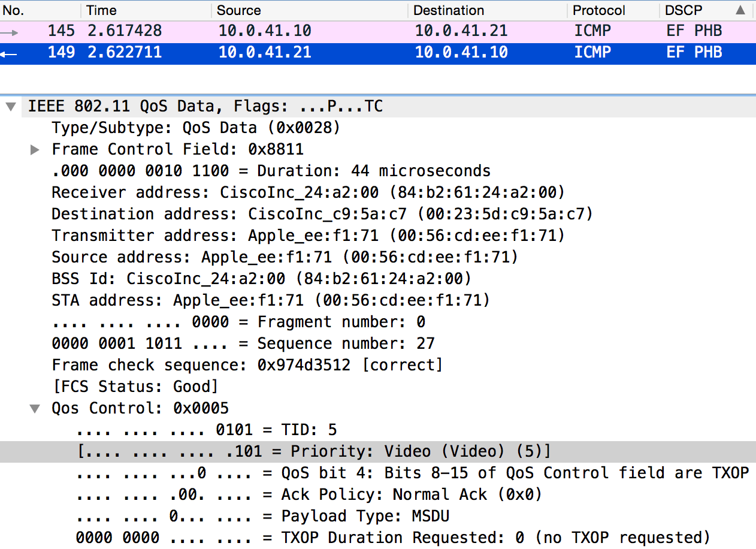The height and width of the screenshot is (549, 756).
Task: Collapse the IEEE 802.11 QoS Data section
Action: pos(12,105)
